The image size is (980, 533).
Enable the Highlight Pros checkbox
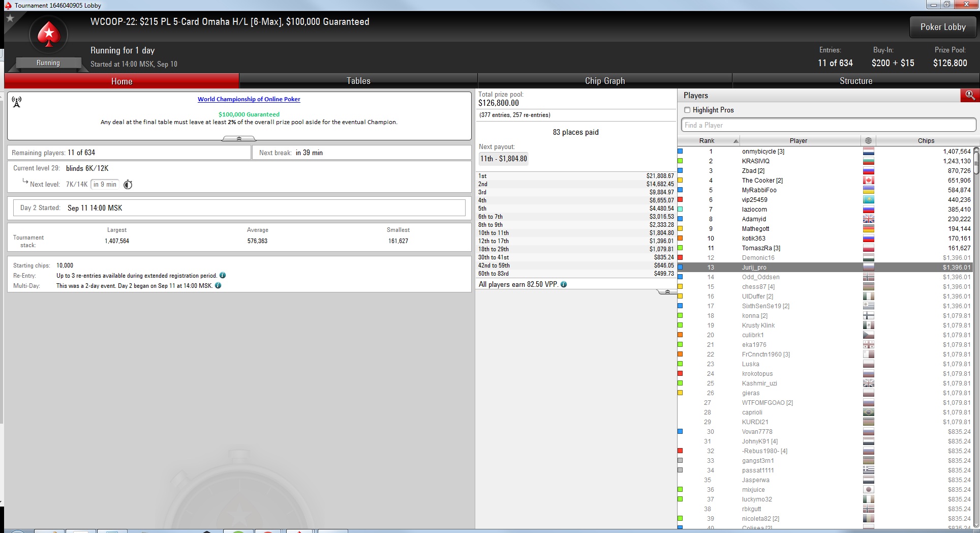point(687,110)
